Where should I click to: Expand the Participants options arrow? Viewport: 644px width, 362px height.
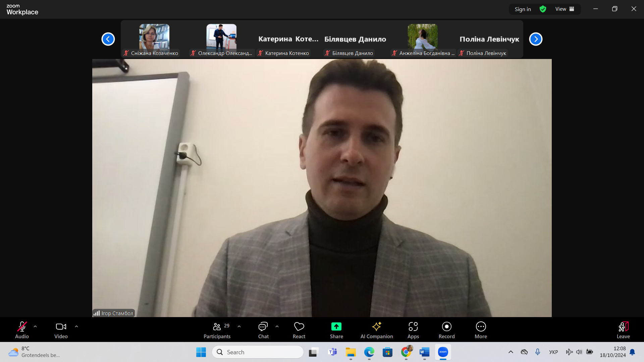[239, 326]
